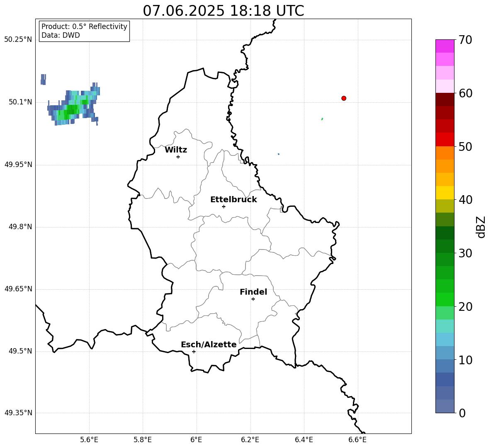Click the Esch/Alzette station cross marker
This screenshot has width=491, height=448.
coord(194,351)
